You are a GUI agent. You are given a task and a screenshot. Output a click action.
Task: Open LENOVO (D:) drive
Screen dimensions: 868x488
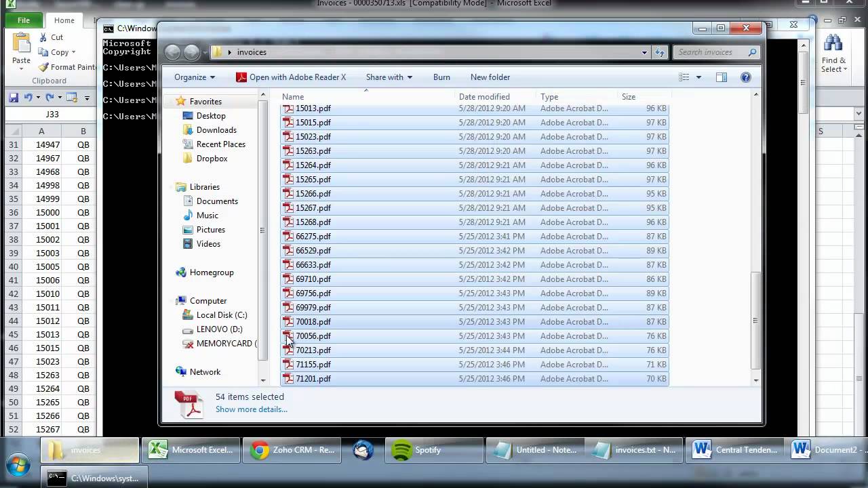point(219,329)
